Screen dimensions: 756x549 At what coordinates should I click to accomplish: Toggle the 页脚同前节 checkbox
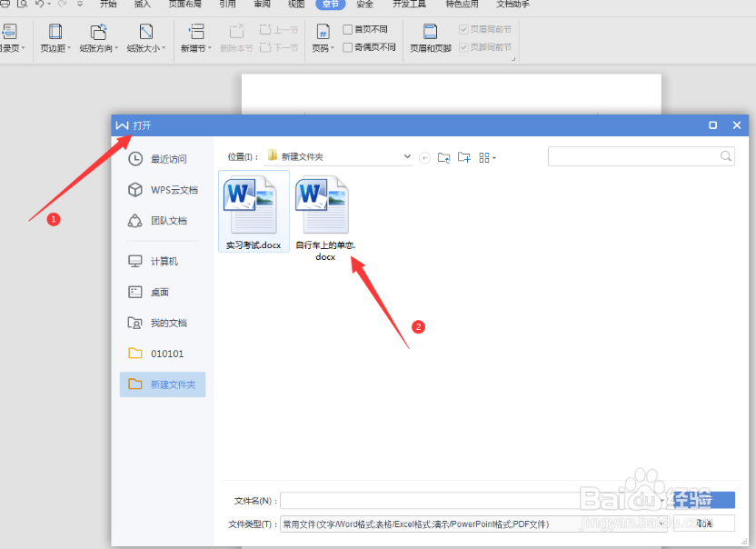(463, 47)
